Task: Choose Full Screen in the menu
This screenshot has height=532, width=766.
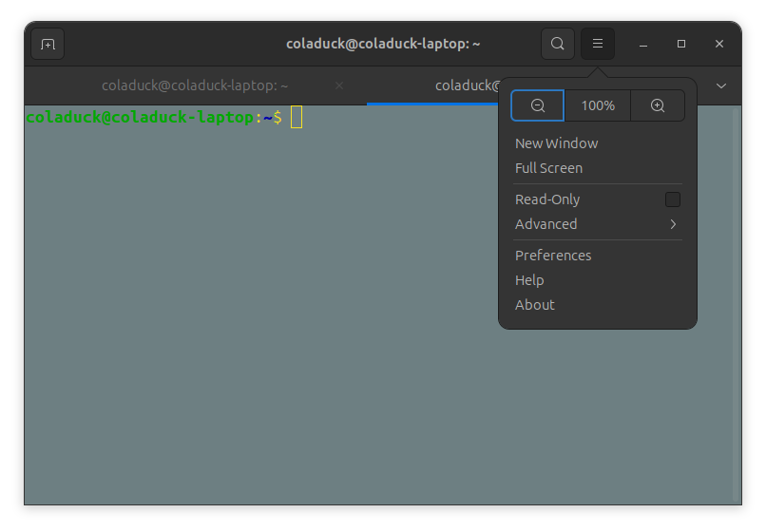Action: (549, 168)
